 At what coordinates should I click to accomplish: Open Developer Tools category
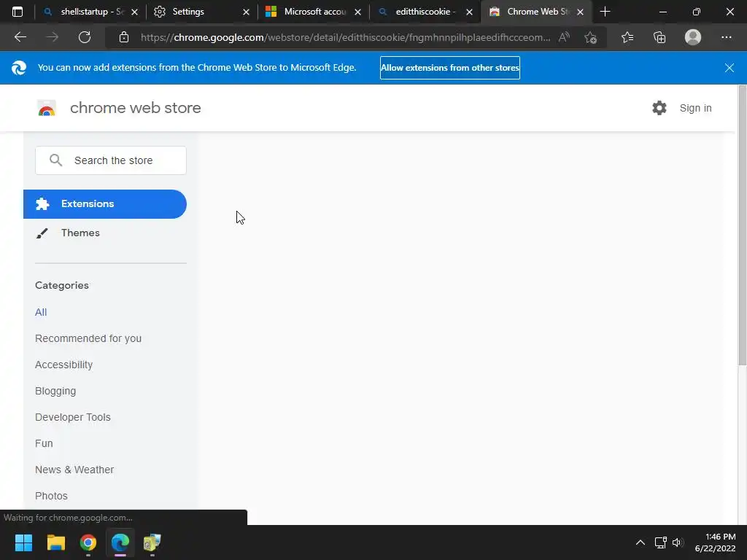pos(73,416)
